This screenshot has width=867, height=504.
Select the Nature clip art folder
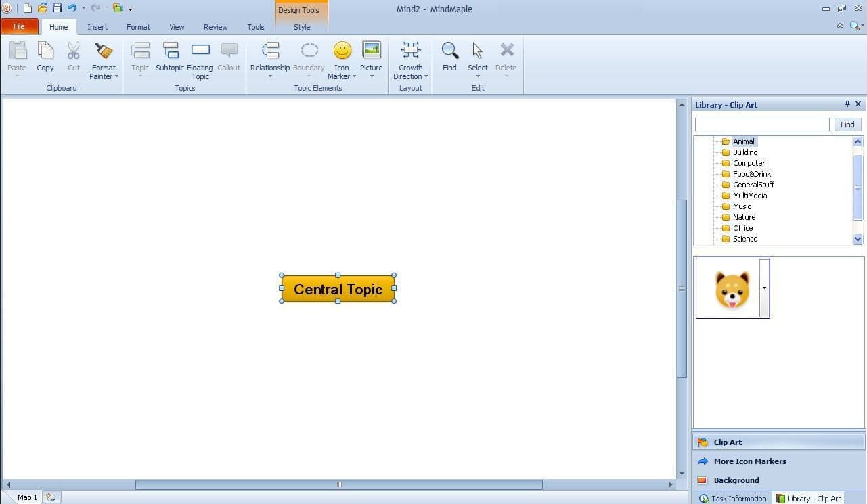(744, 217)
